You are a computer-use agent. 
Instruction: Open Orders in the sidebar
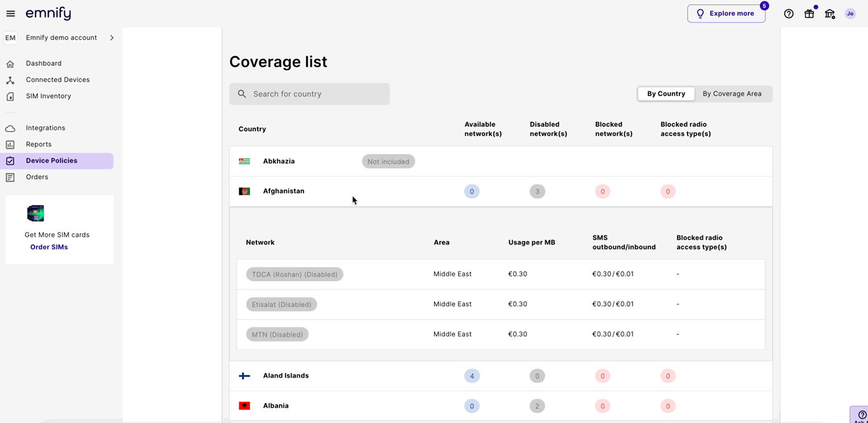(37, 177)
